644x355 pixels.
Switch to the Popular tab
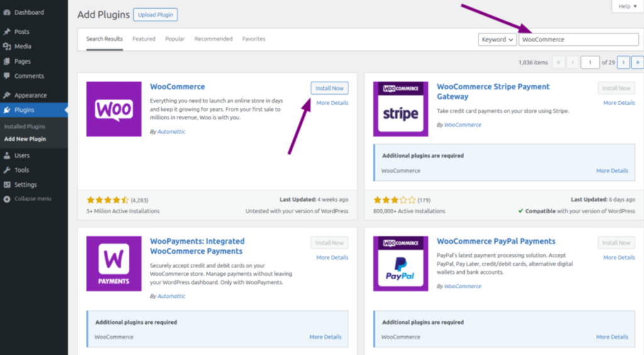(175, 39)
